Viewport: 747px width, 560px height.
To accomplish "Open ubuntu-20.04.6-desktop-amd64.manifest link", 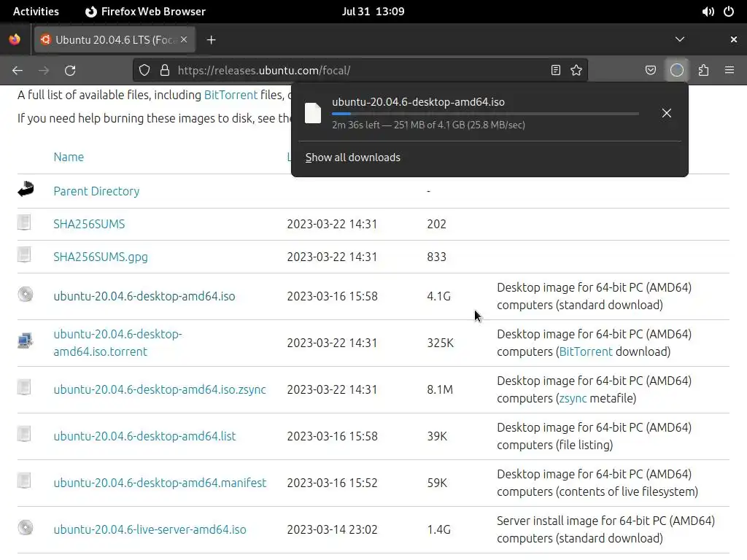I will 160,483.
